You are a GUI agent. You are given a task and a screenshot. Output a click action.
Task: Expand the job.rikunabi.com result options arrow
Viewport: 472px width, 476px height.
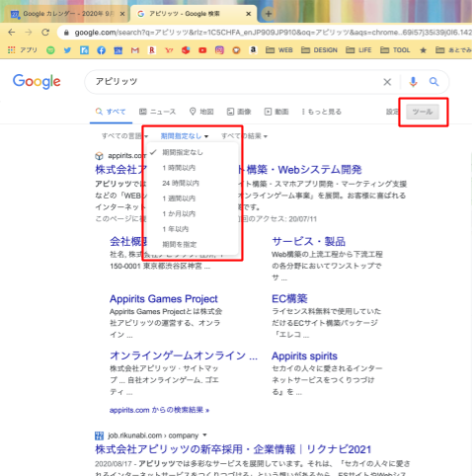coord(204,436)
